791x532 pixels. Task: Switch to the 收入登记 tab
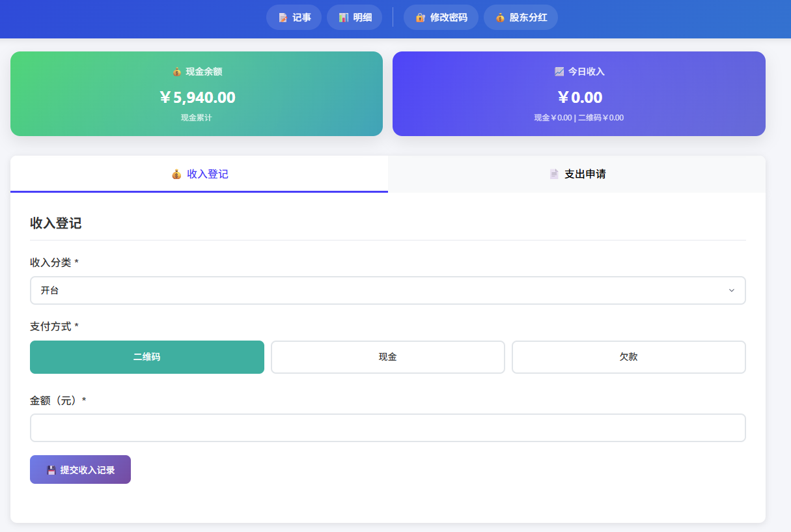coord(198,174)
